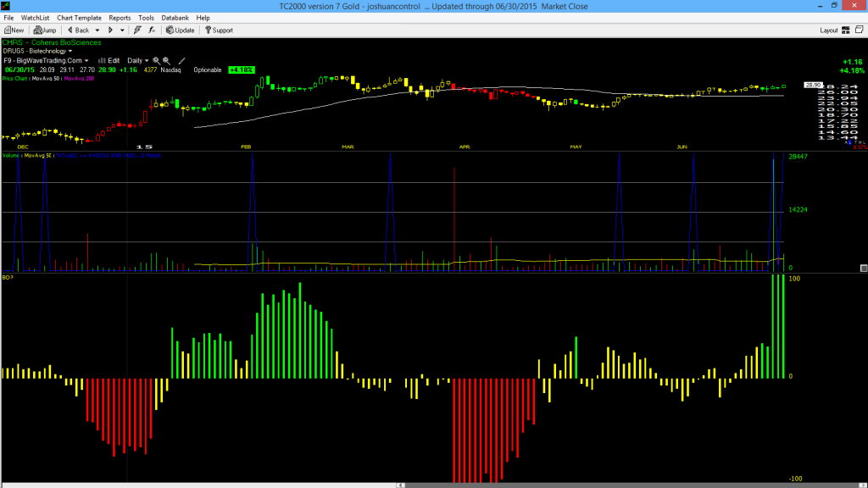Click the small square on volume pane edge

(864, 269)
